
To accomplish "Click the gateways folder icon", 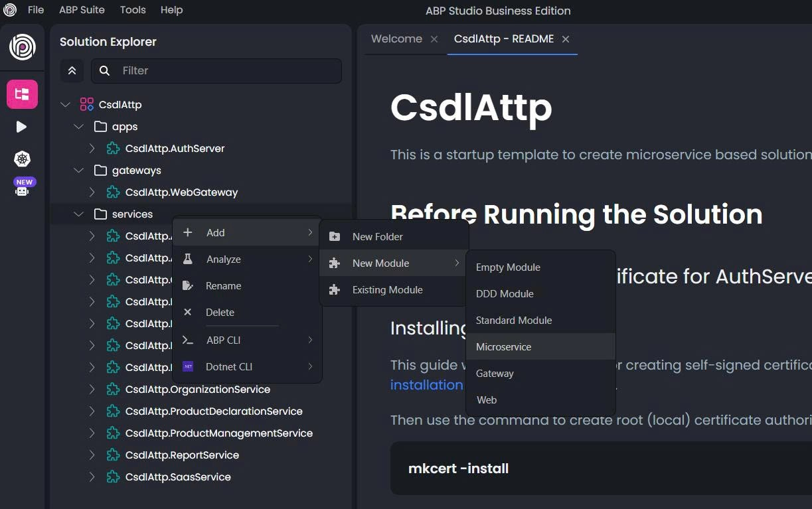I will coord(101,170).
